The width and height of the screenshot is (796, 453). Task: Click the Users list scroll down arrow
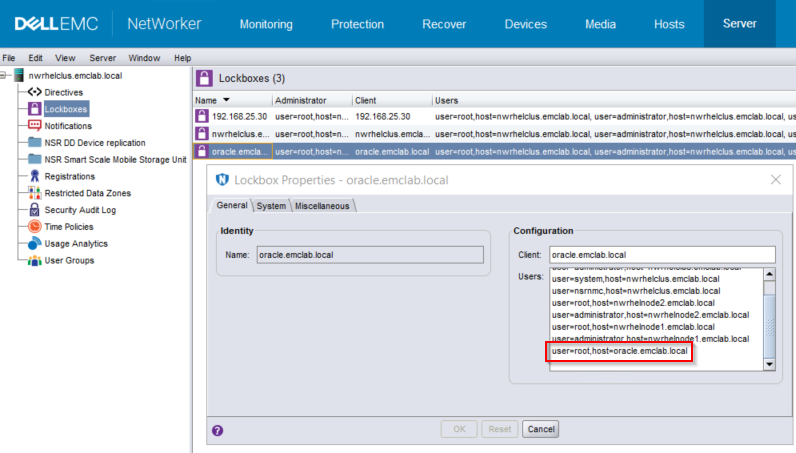770,364
